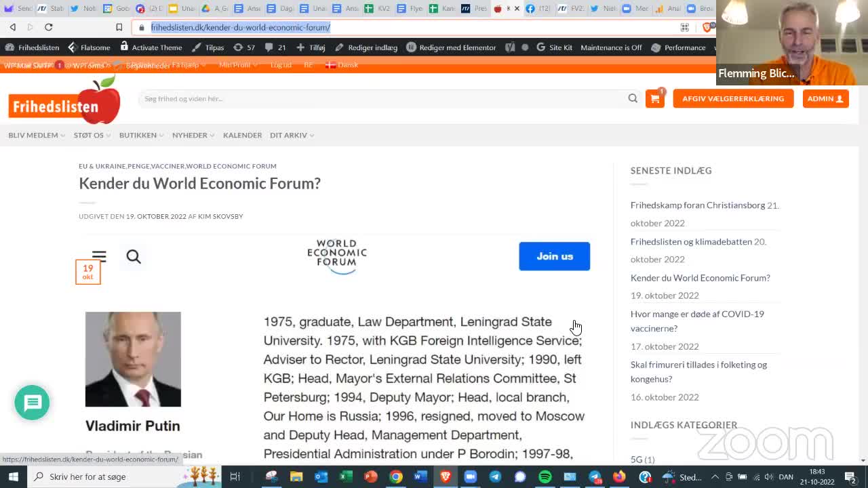Open updates icon showing 57
Image resolution: width=868 pixels, height=488 pixels.
(244, 47)
